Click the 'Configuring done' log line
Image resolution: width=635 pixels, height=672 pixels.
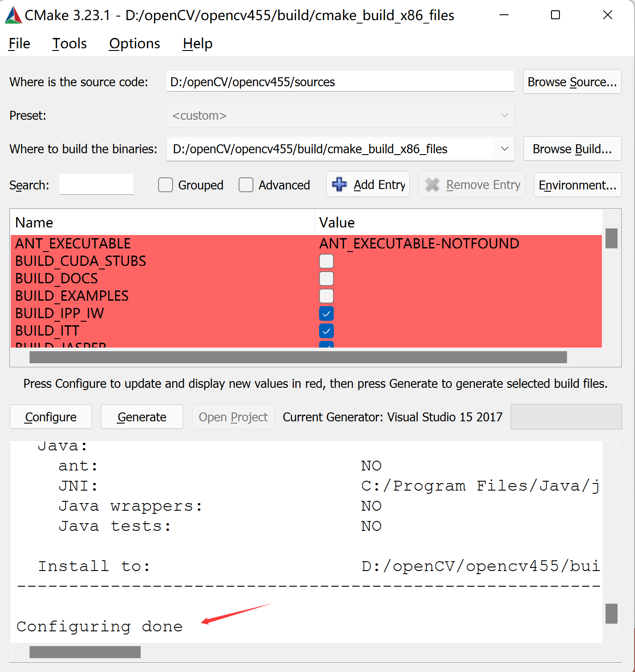tap(100, 626)
